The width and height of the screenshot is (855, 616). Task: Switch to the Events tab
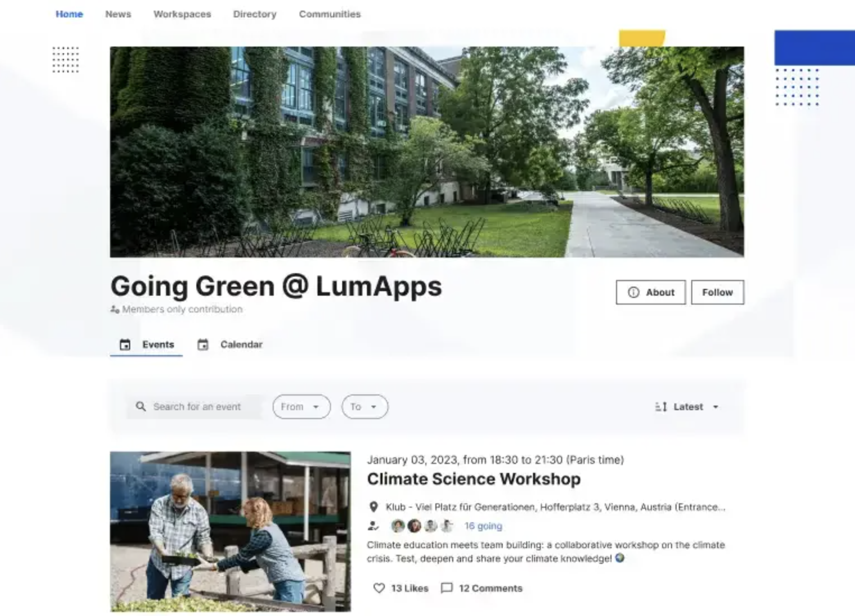pos(146,344)
